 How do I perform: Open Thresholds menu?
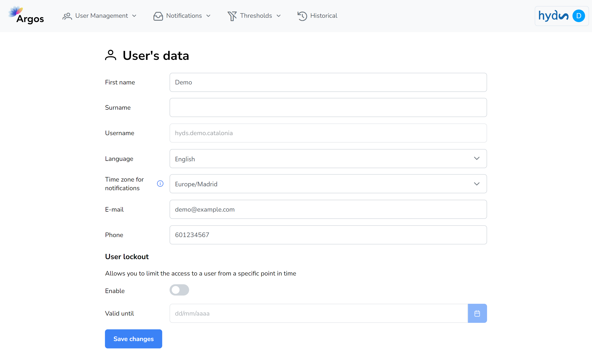click(x=256, y=16)
